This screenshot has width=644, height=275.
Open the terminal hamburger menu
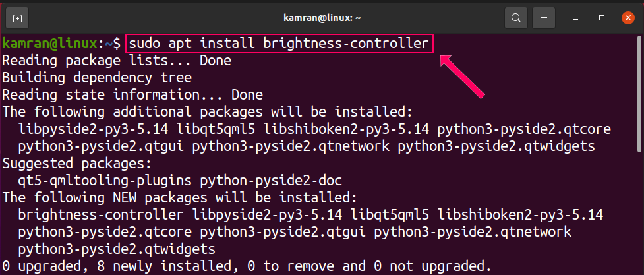[543, 17]
